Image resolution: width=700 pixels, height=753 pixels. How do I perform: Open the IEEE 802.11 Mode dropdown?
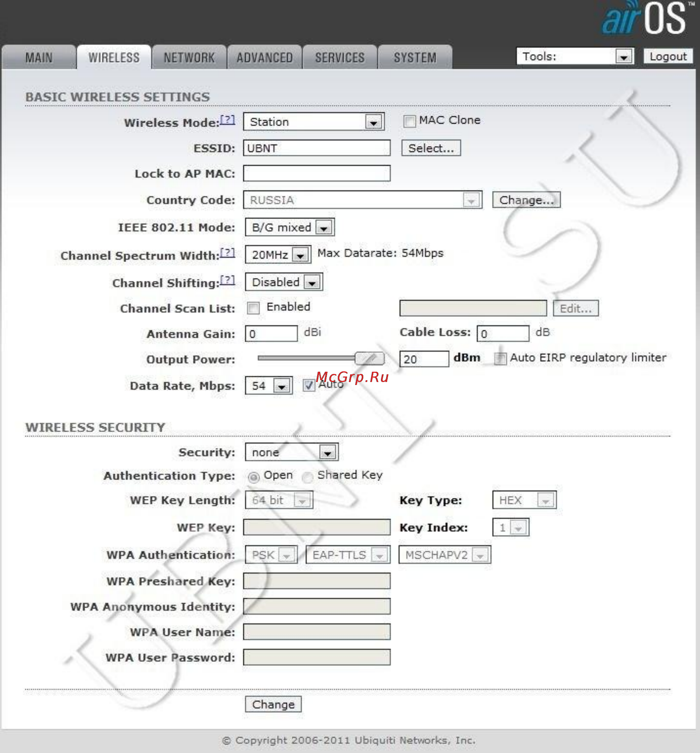click(x=290, y=227)
